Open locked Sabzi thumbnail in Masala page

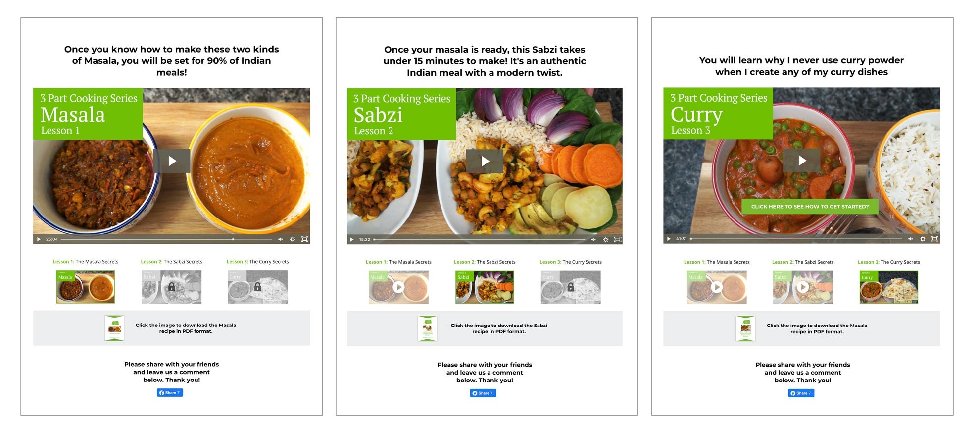pos(171,287)
